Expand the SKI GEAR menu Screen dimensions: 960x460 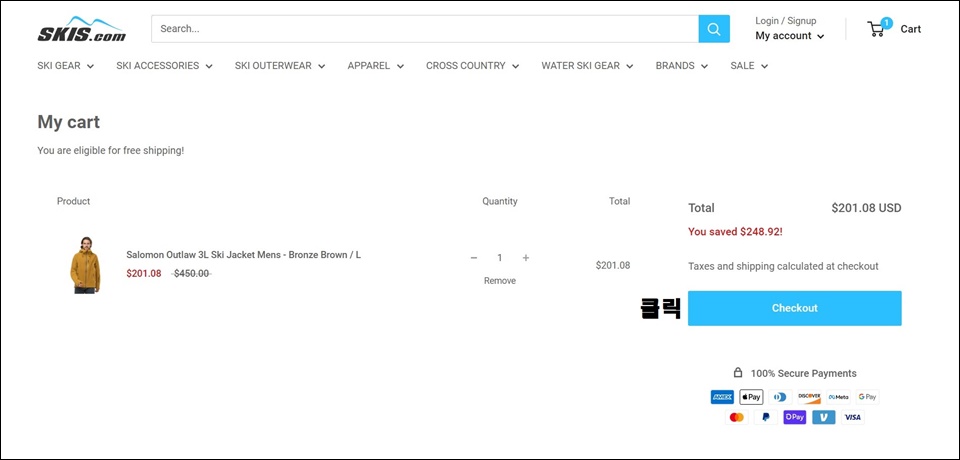[66, 66]
